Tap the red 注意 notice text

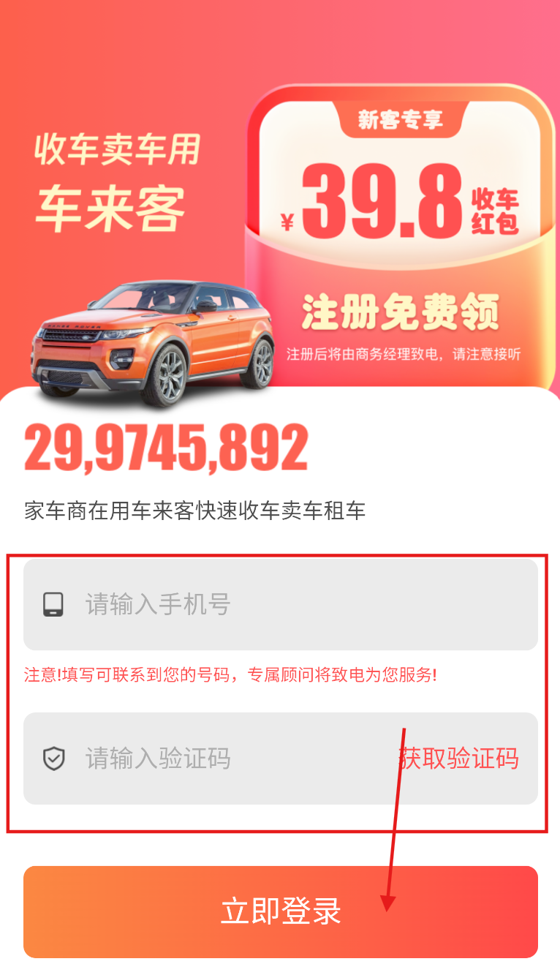pos(230,675)
